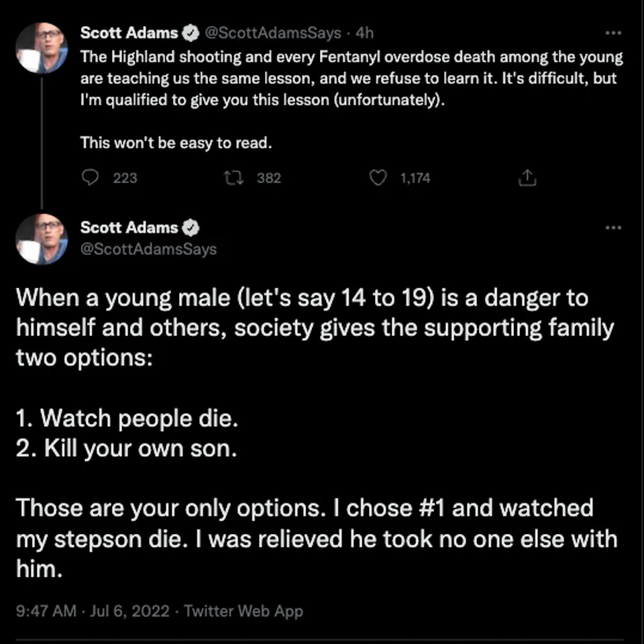The height and width of the screenshot is (644, 644).
Task: Click the Scott Adams name in the main tweet
Action: coord(129,227)
